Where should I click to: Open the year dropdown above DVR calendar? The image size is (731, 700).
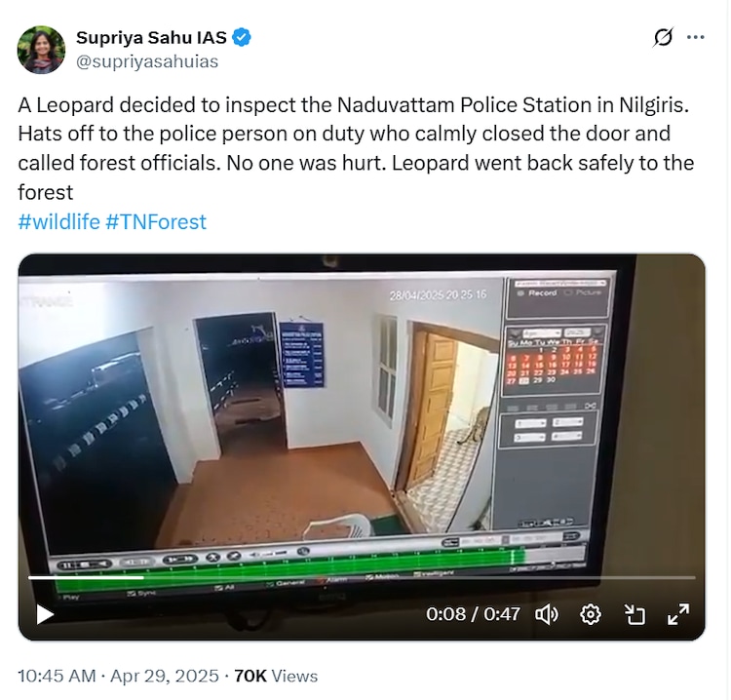[x=578, y=332]
